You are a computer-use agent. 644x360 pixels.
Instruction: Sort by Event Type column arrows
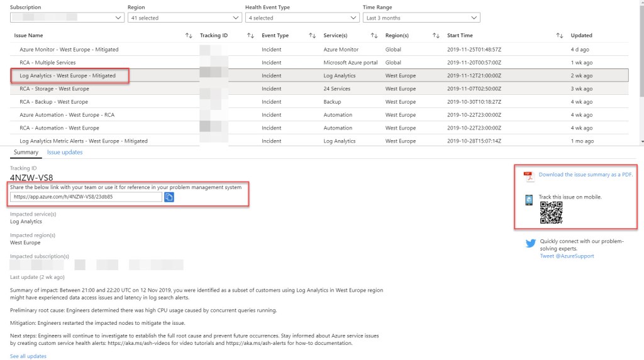(x=312, y=36)
